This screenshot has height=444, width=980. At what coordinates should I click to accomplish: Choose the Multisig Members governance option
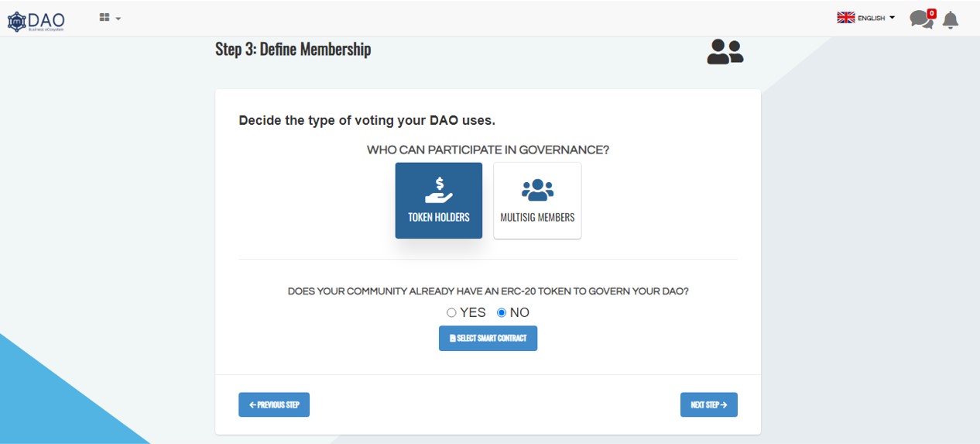pyautogui.click(x=537, y=201)
